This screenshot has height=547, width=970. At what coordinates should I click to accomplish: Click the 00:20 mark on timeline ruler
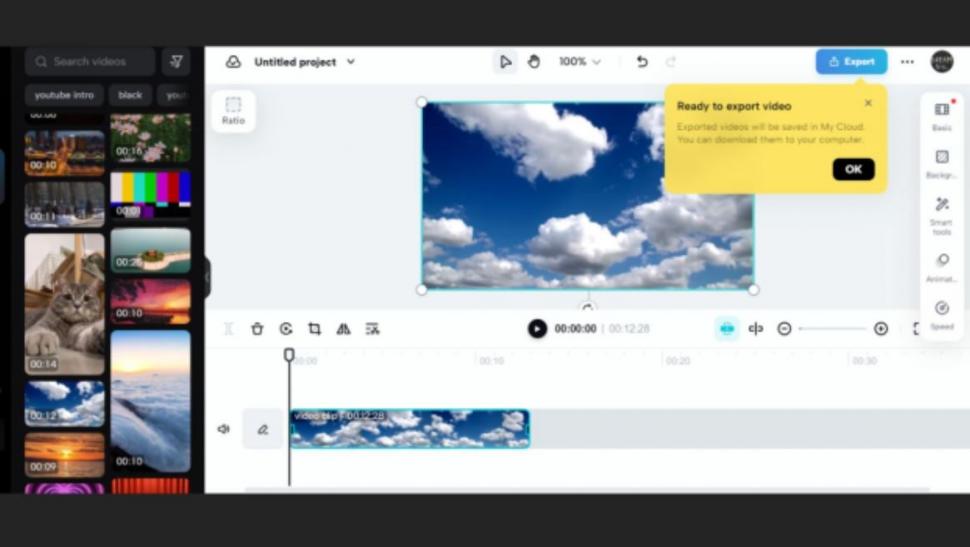click(678, 361)
